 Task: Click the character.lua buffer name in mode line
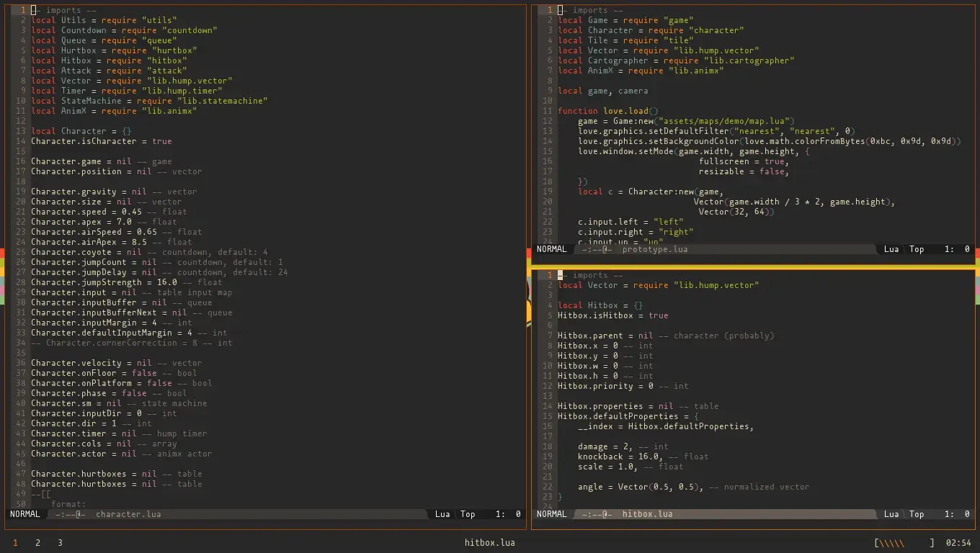(x=128, y=514)
